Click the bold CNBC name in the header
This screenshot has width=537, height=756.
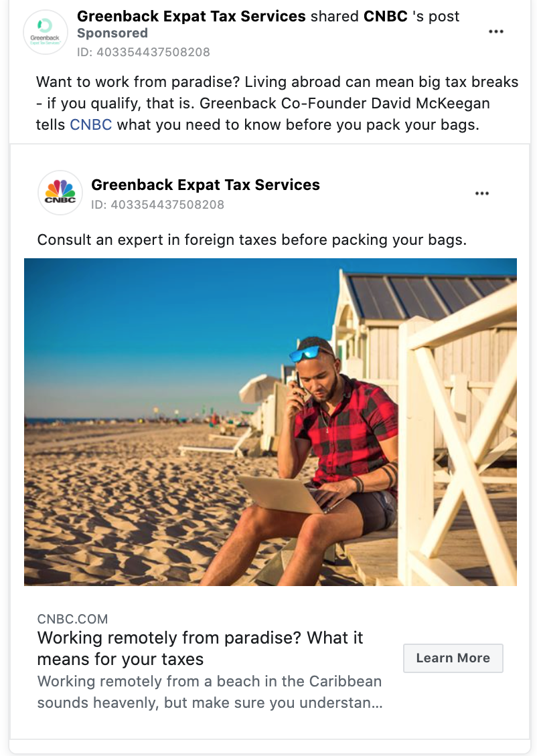point(386,16)
